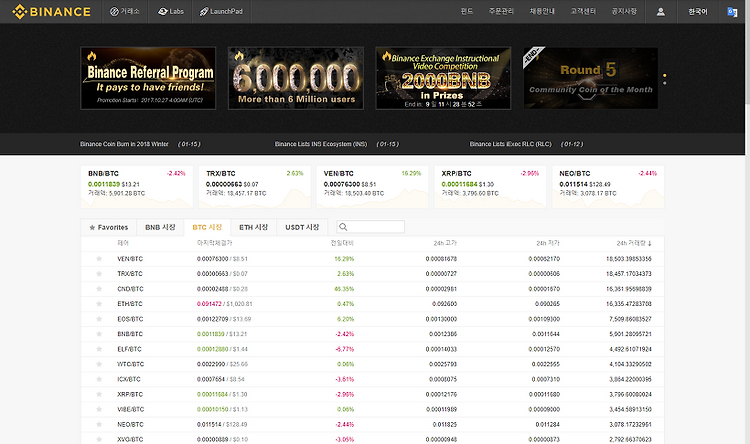Favorite the ICX/BTC pair star

(99, 379)
